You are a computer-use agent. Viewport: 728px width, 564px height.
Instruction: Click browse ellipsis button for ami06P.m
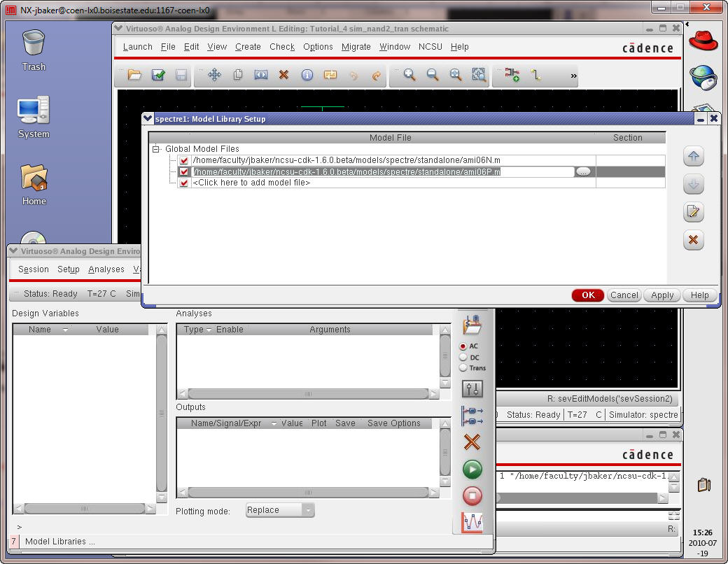583,171
